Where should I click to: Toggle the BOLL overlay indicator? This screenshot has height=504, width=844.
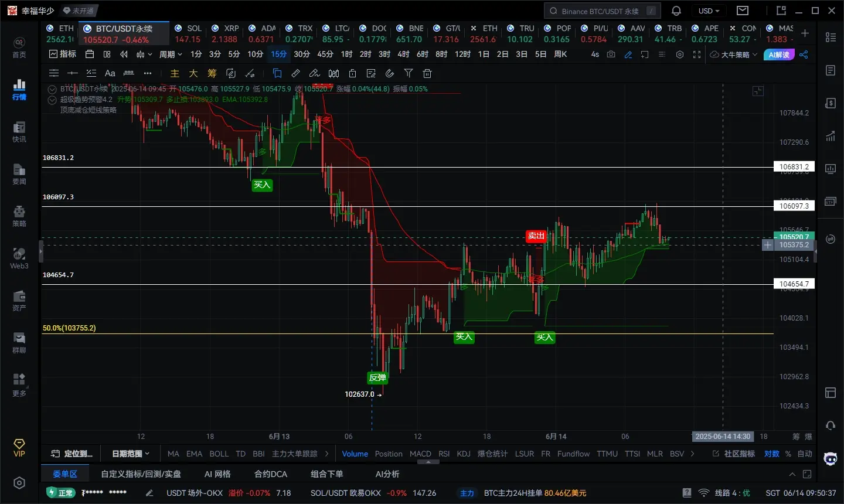[x=219, y=454]
